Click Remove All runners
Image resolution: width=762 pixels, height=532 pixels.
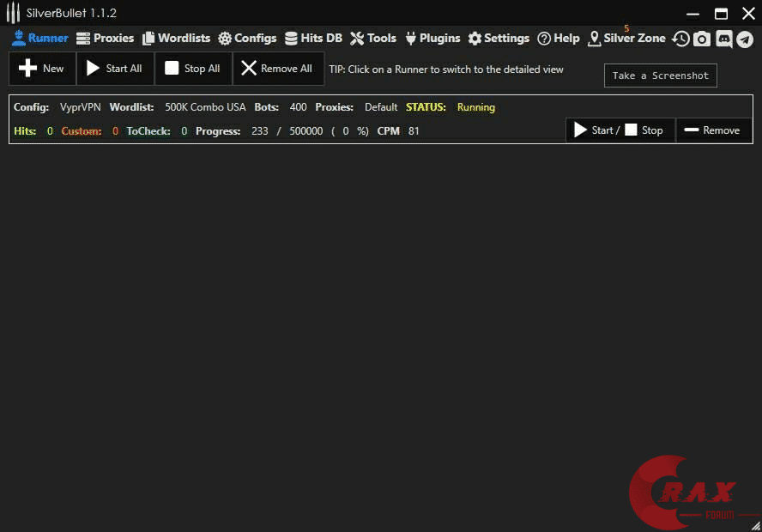tap(278, 69)
